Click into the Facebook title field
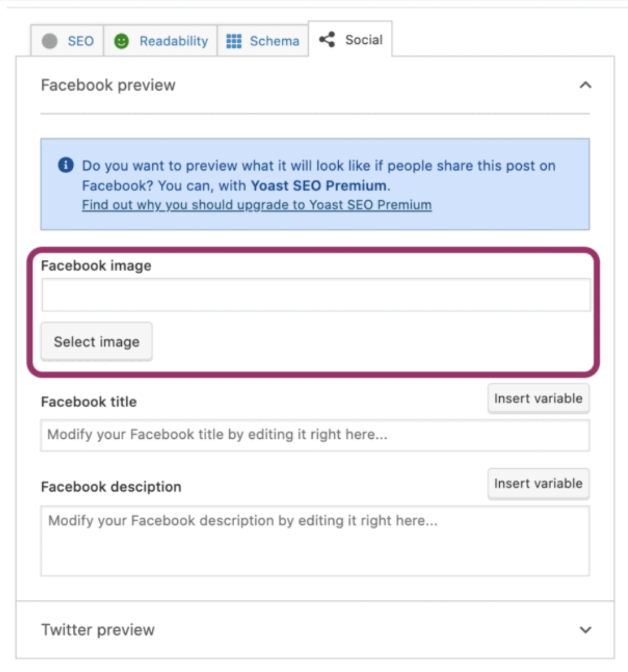The image size is (628, 672). click(315, 435)
